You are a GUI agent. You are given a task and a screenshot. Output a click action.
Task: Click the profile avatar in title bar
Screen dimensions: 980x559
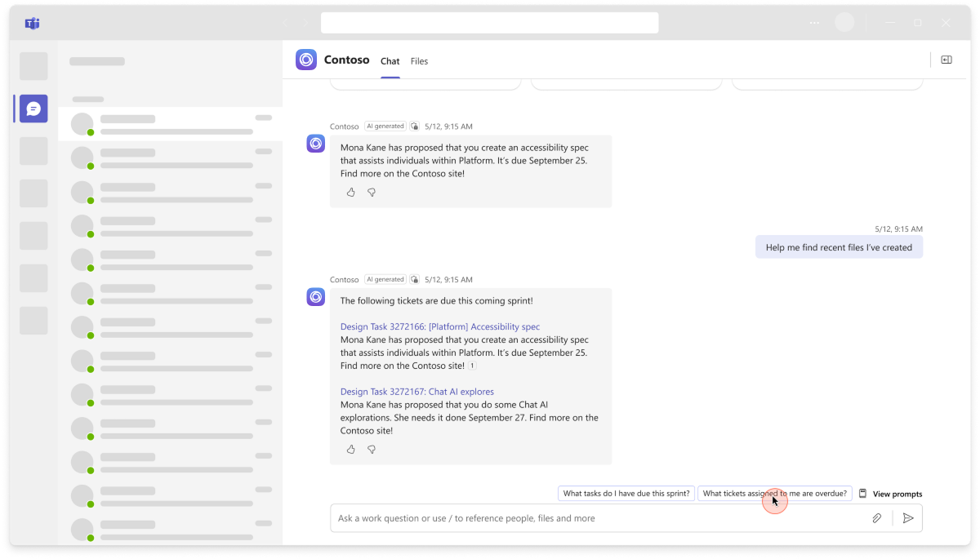pos(844,23)
